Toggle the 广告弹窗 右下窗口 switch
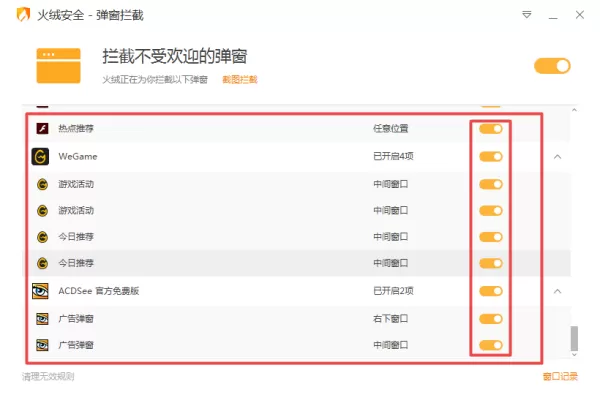 [491, 319]
